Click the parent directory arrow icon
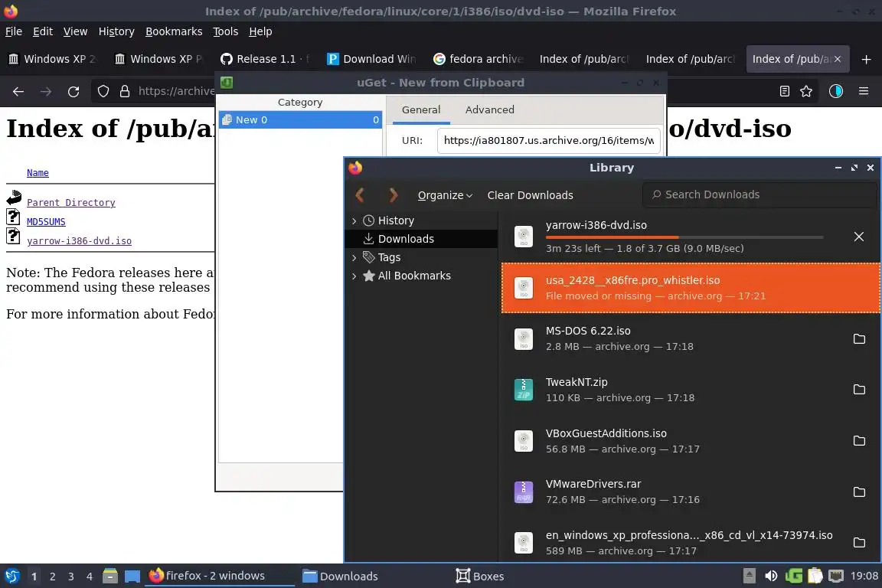This screenshot has width=882, height=588. [x=14, y=198]
